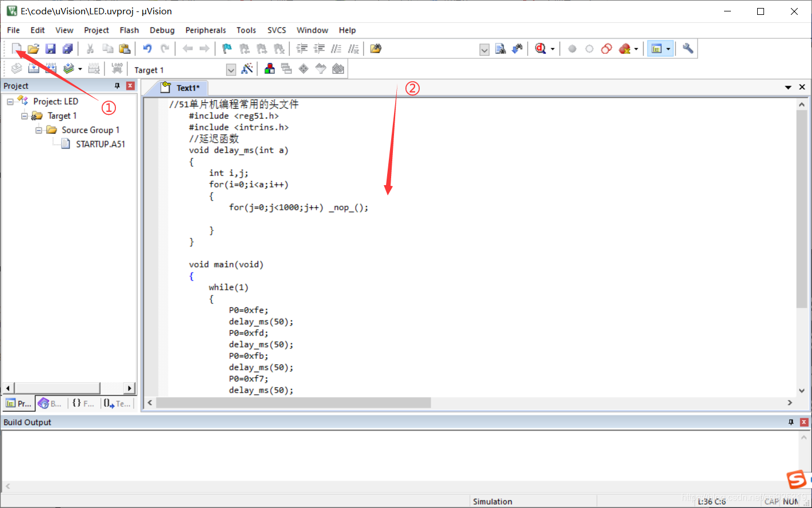Toggle insert/remove breakpoint red circle icon

click(572, 49)
